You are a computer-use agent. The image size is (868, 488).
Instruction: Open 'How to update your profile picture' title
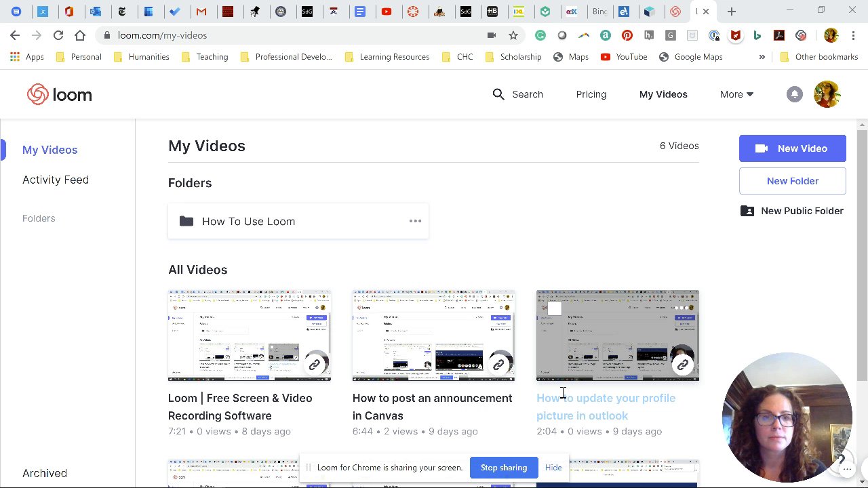tap(606, 407)
